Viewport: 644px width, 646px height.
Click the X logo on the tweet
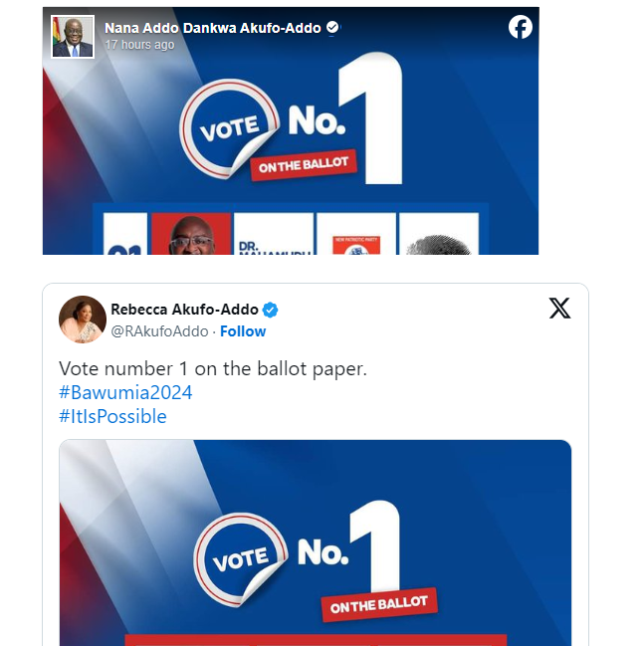(x=559, y=309)
